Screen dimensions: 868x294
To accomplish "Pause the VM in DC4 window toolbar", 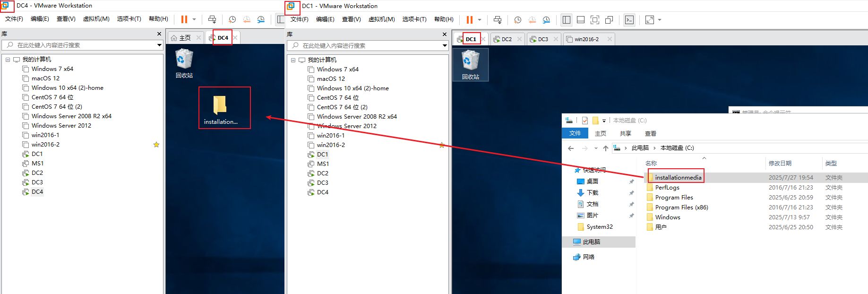I will tap(184, 19).
